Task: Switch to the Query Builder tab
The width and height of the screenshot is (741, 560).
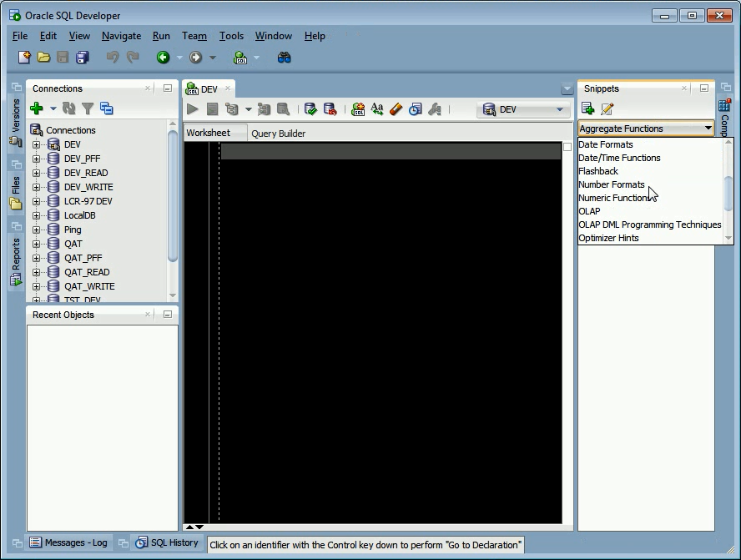Action: [279, 134]
